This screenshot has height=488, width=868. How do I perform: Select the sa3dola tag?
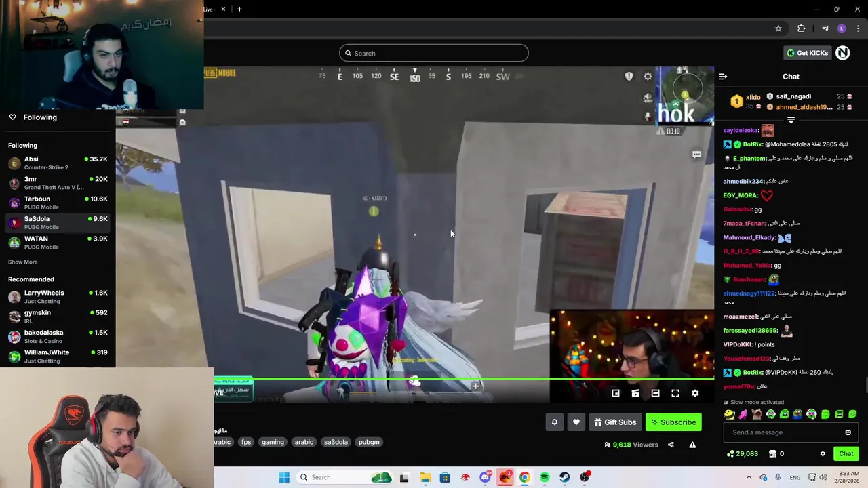336,442
